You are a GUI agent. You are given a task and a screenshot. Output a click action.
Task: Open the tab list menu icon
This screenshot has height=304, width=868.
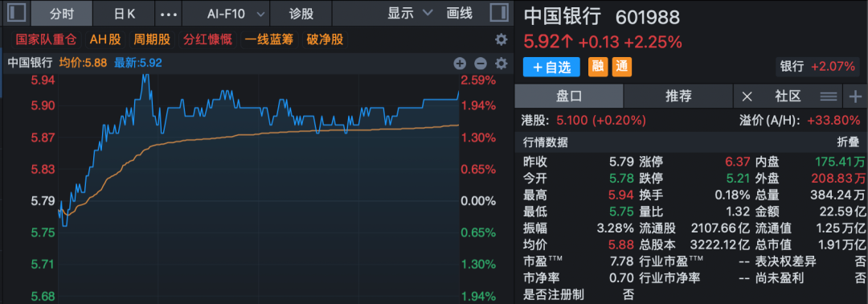828,97
